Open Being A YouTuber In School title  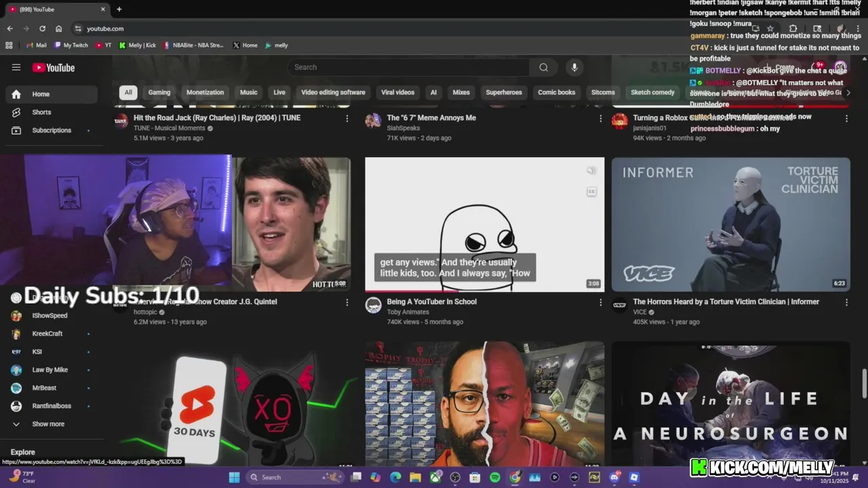point(432,302)
